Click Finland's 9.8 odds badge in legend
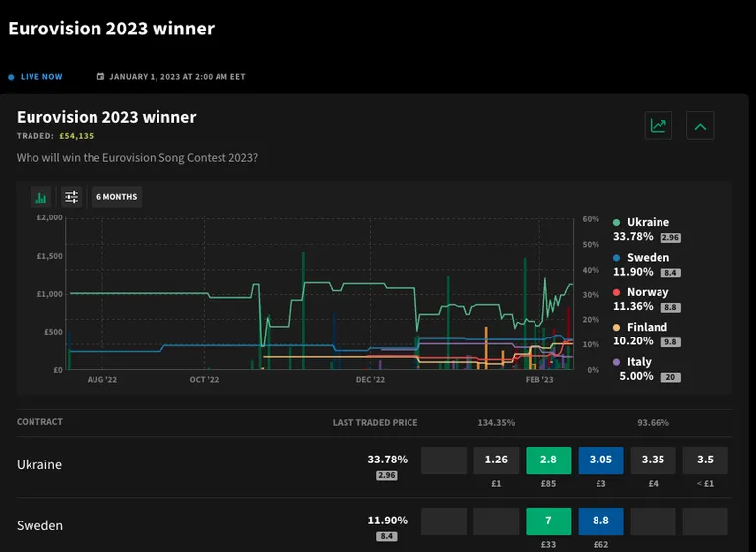This screenshot has height=552, width=756. point(670,342)
